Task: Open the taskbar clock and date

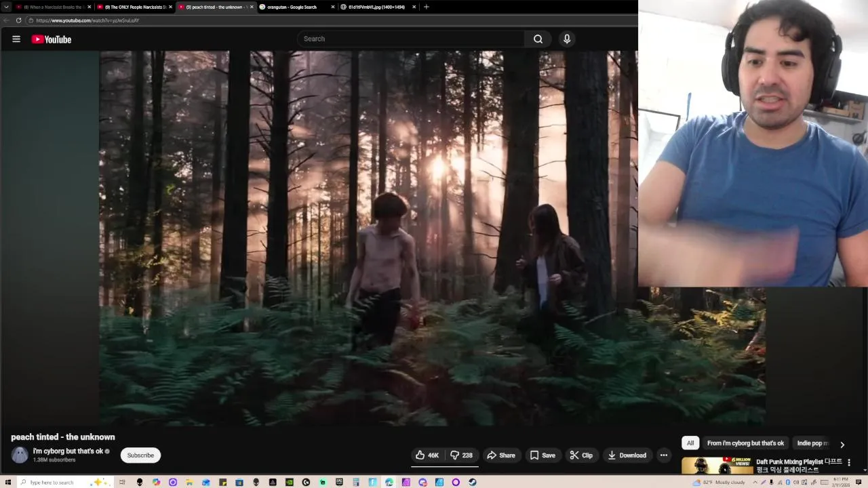Action: [x=841, y=482]
